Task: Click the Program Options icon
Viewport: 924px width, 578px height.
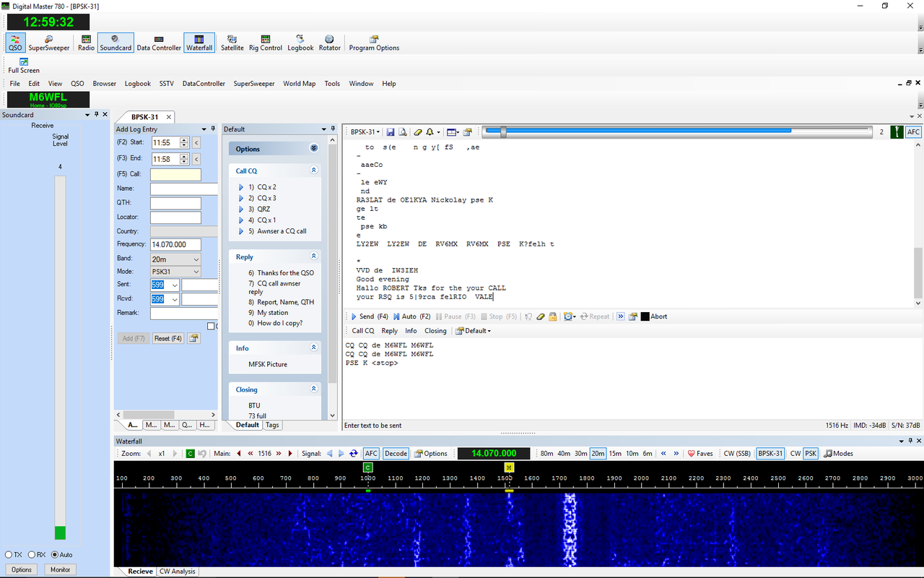Action: 374,43
